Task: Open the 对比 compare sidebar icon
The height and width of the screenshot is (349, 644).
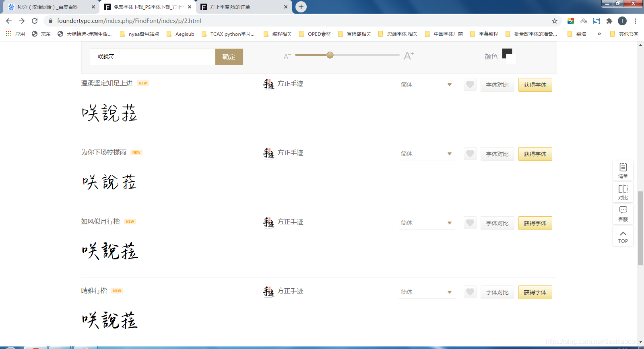Action: pyautogui.click(x=623, y=192)
